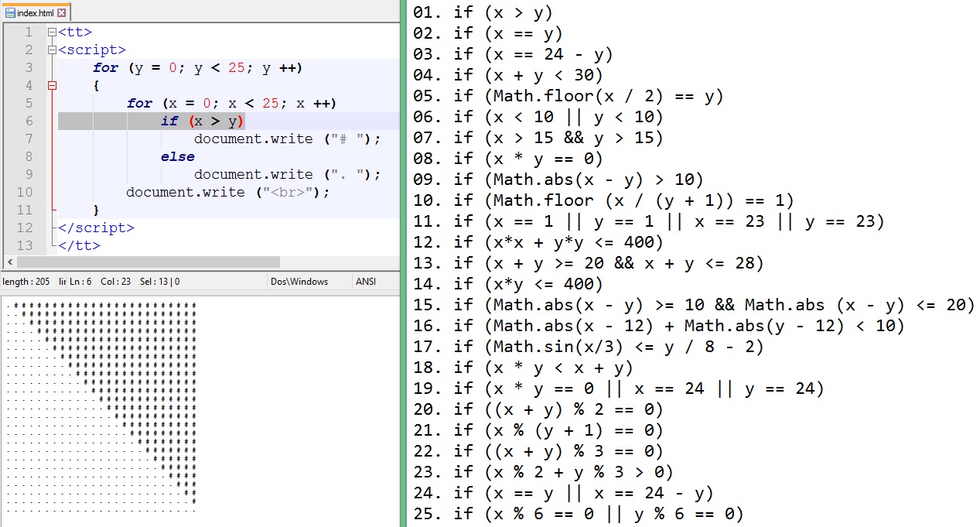
Task: Click list item '21. if (x % (y + 1) == 0)'
Action: 538,430
